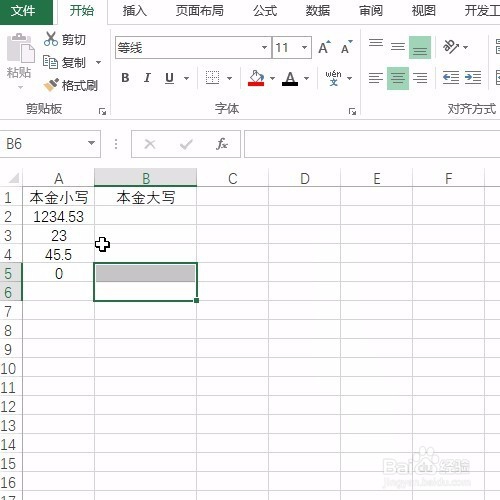
Task: Click the borders icon
Action: [x=212, y=78]
